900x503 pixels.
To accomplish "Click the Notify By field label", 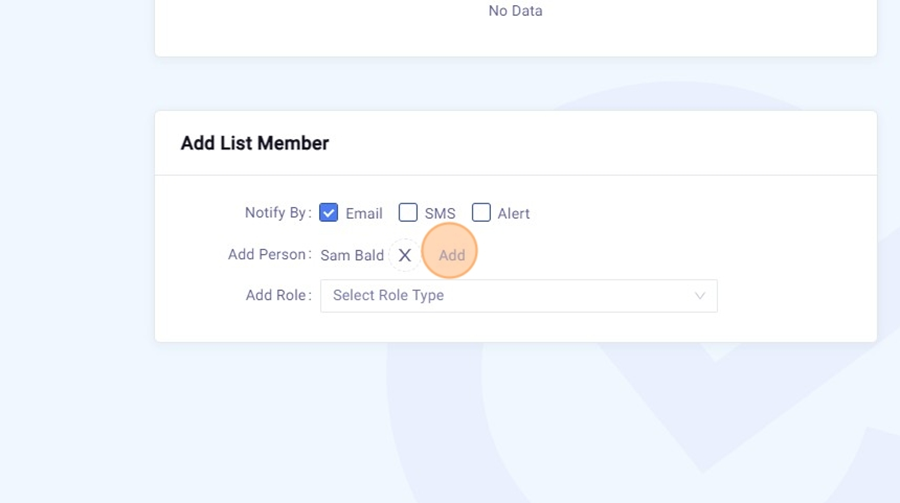I will pos(278,213).
